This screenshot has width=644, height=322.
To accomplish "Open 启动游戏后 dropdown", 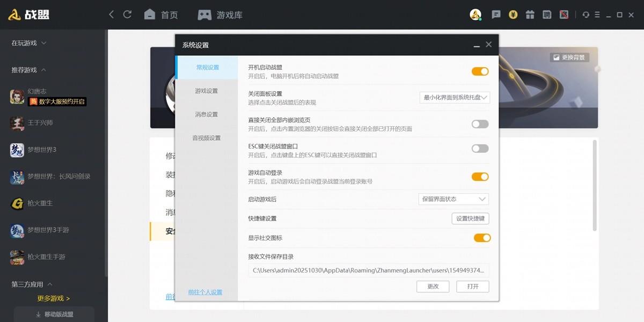I will [x=453, y=199].
